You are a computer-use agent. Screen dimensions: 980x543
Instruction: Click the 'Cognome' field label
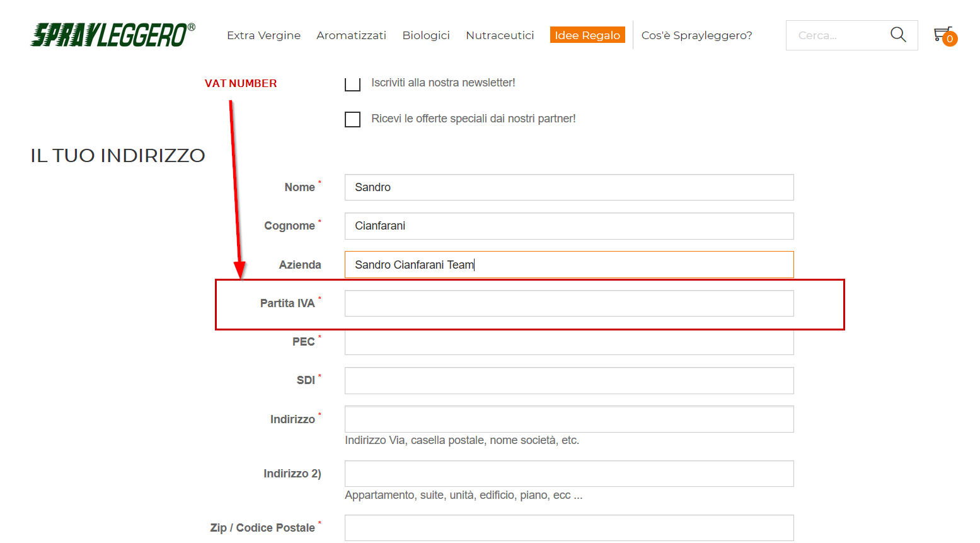(289, 226)
